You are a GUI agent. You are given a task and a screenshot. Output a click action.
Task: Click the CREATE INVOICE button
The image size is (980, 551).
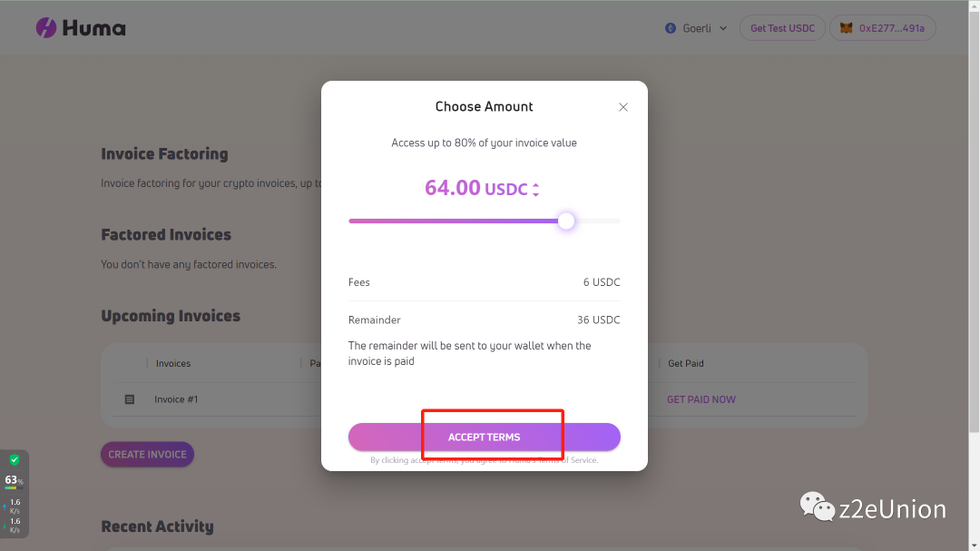point(147,454)
